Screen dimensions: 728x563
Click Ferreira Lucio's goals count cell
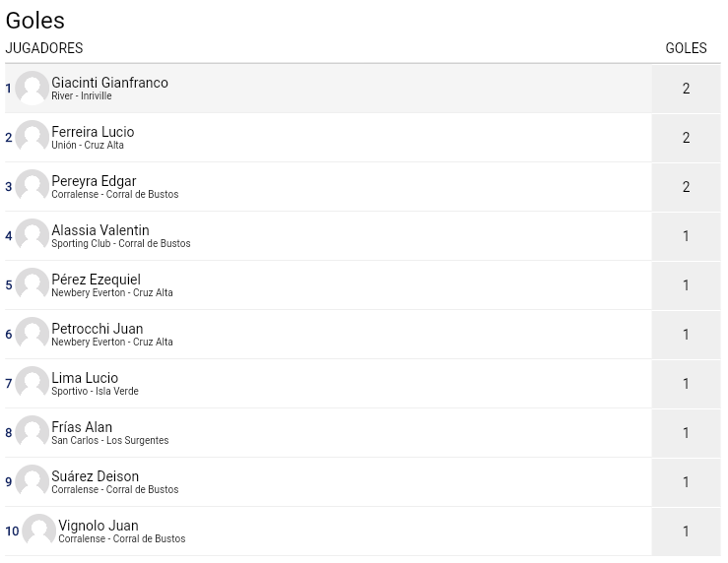pyautogui.click(x=686, y=137)
